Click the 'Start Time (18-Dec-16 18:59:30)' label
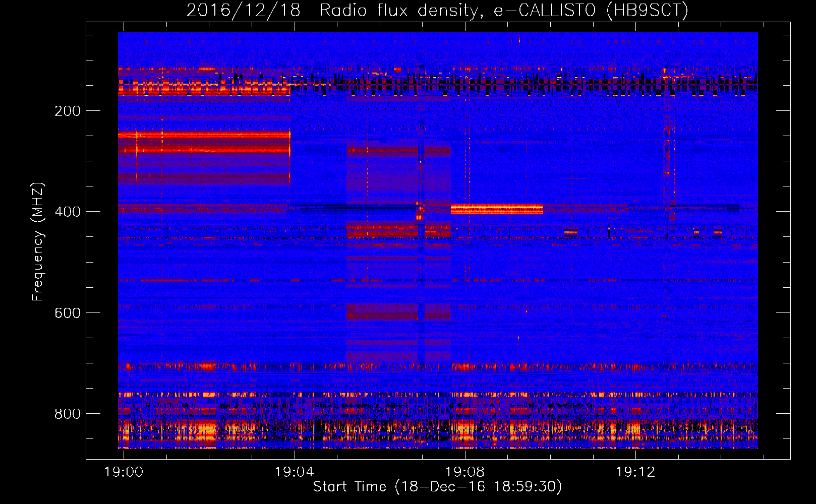The height and width of the screenshot is (504, 816). point(437,487)
